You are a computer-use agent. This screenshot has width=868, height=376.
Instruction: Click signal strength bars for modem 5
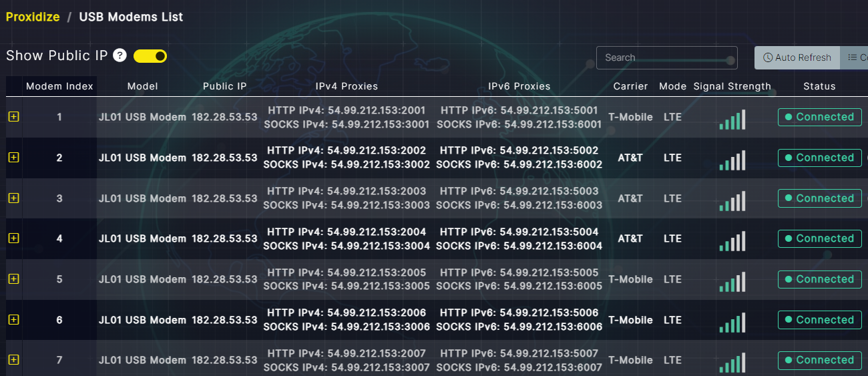click(732, 282)
